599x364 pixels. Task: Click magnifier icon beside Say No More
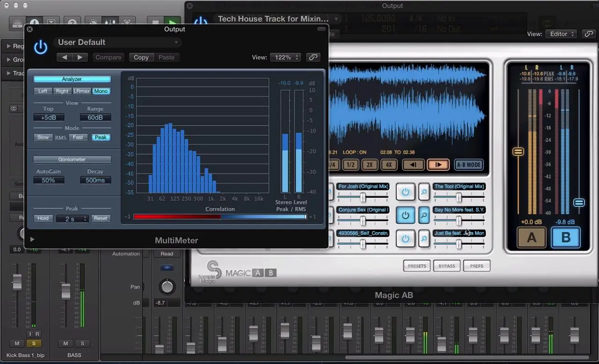click(424, 215)
